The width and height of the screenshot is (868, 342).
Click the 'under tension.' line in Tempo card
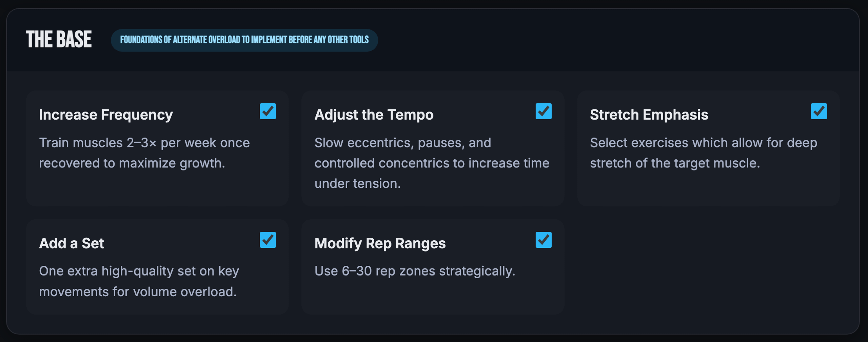pos(357,183)
